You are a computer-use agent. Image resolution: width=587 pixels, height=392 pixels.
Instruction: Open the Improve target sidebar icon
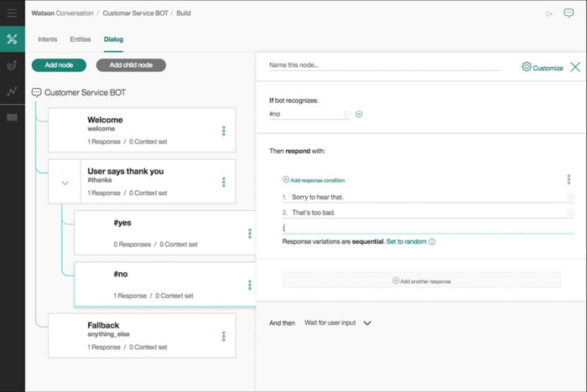[x=12, y=65]
